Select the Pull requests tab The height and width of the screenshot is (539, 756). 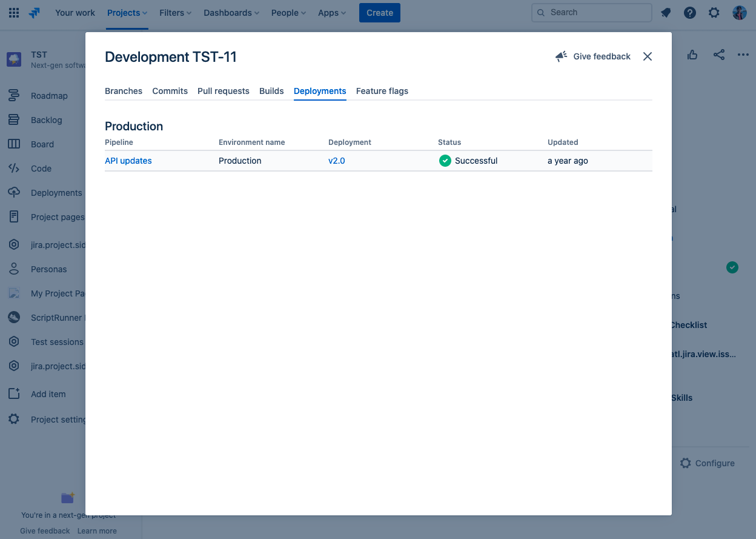pos(224,91)
